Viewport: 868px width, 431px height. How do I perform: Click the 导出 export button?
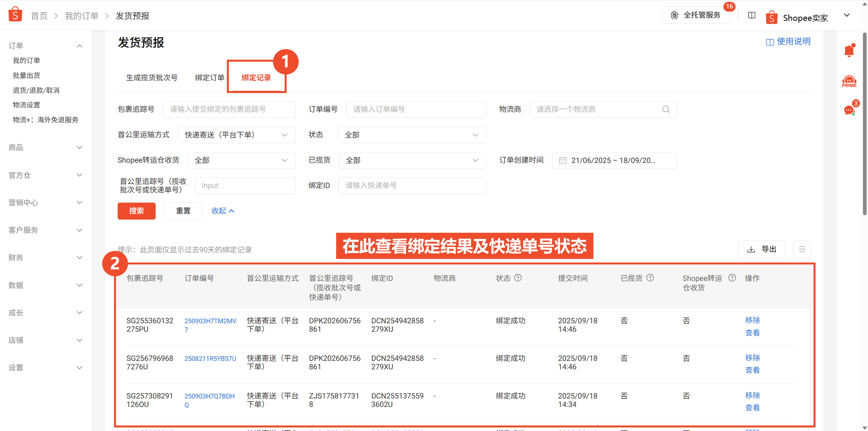click(761, 249)
